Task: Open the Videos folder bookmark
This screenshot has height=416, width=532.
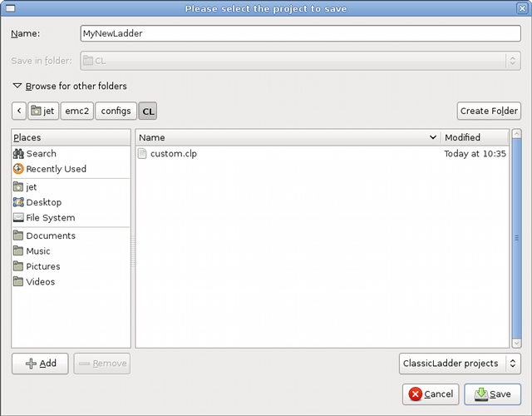Action: pos(19,282)
